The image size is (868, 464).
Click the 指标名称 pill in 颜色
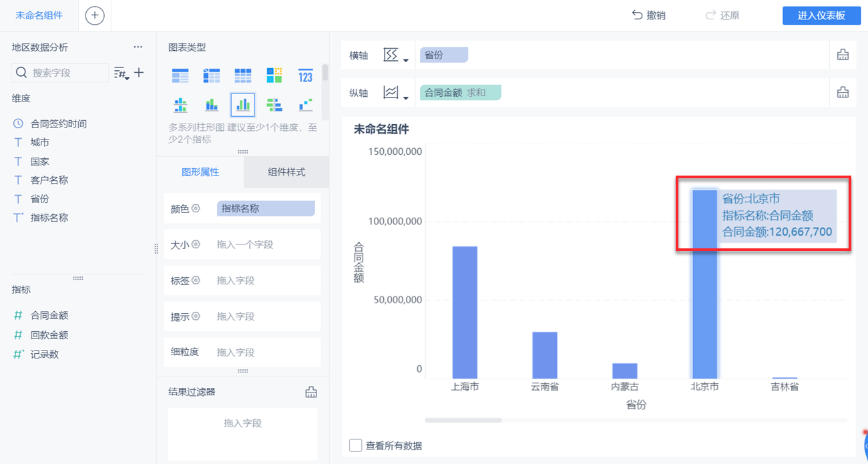coord(266,208)
